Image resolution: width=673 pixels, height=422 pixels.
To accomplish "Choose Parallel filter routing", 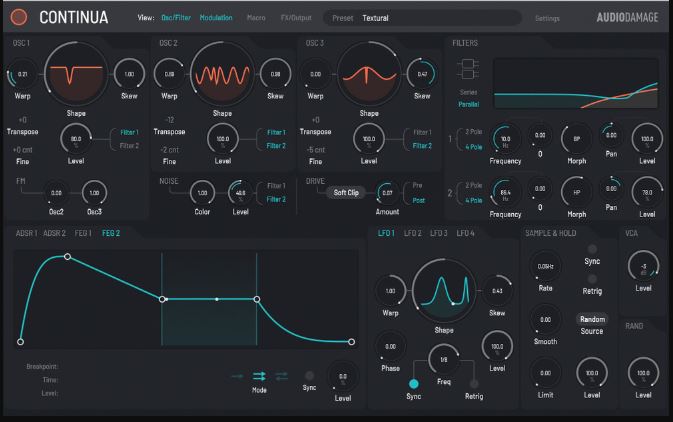I will coord(468,104).
